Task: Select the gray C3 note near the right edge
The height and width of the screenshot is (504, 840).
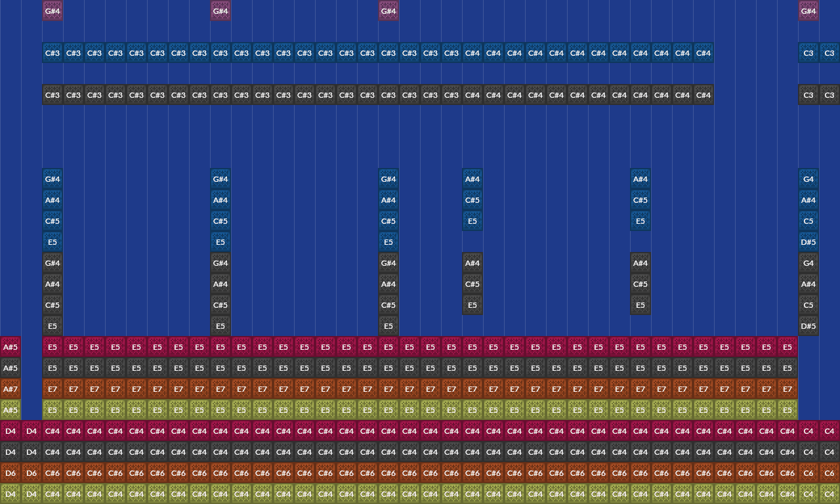Action: [x=808, y=94]
